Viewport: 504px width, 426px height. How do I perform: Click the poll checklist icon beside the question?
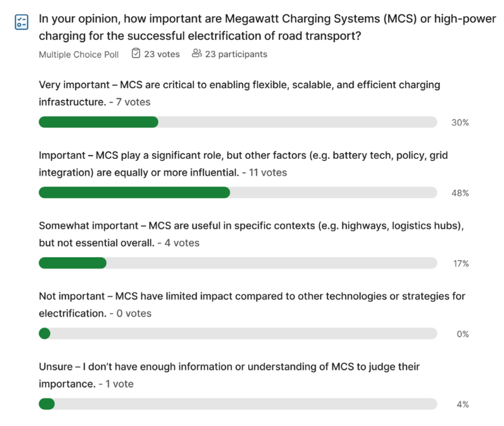(x=22, y=22)
